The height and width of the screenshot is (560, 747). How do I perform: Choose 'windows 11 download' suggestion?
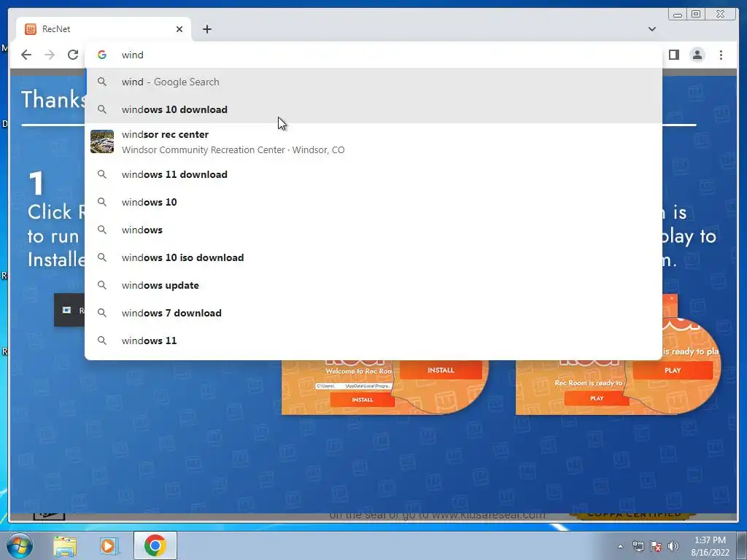(373, 174)
